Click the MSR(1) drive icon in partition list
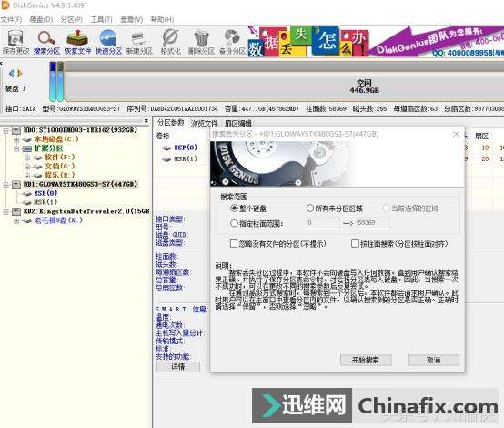The width and height of the screenshot is (504, 428). coord(166,159)
